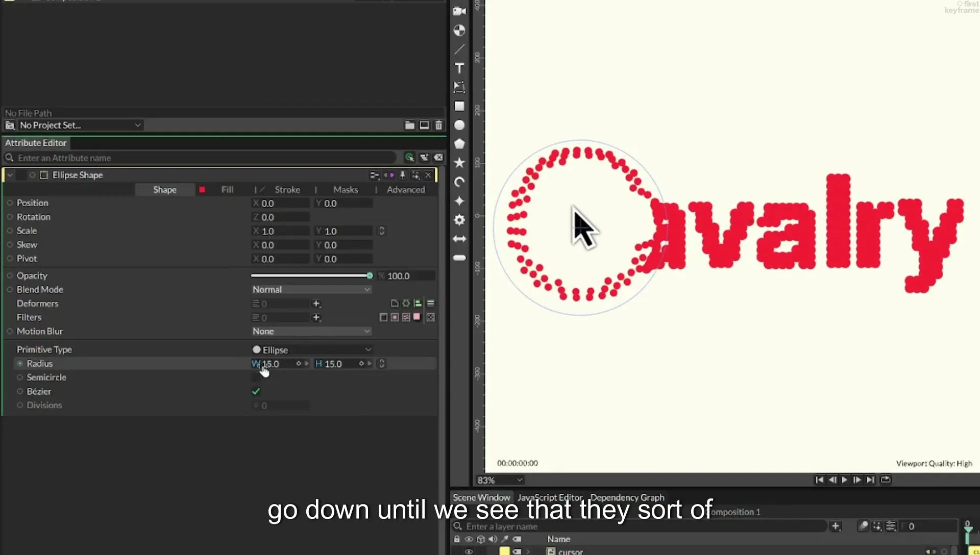Select the Ellipse shape tool in toolbar
The height and width of the screenshot is (555, 980).
click(x=459, y=125)
